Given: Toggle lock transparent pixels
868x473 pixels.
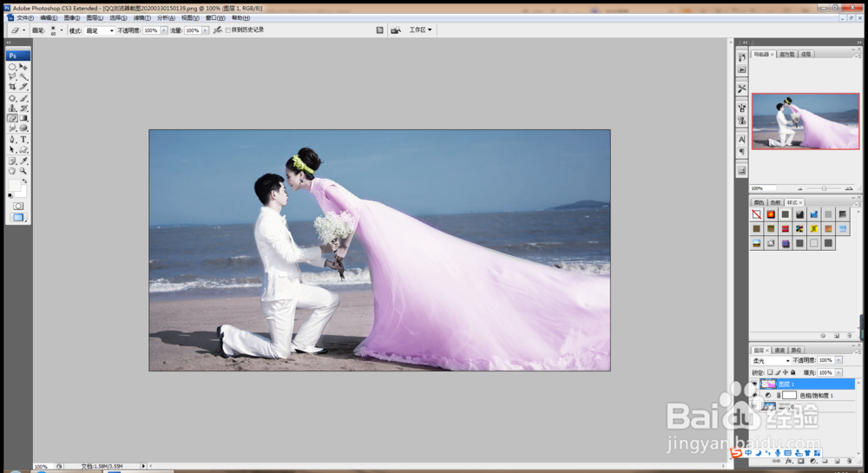Looking at the screenshot, I should 770,372.
